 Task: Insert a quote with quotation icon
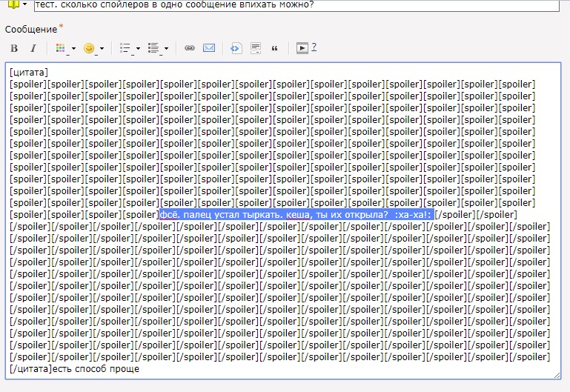click(275, 48)
